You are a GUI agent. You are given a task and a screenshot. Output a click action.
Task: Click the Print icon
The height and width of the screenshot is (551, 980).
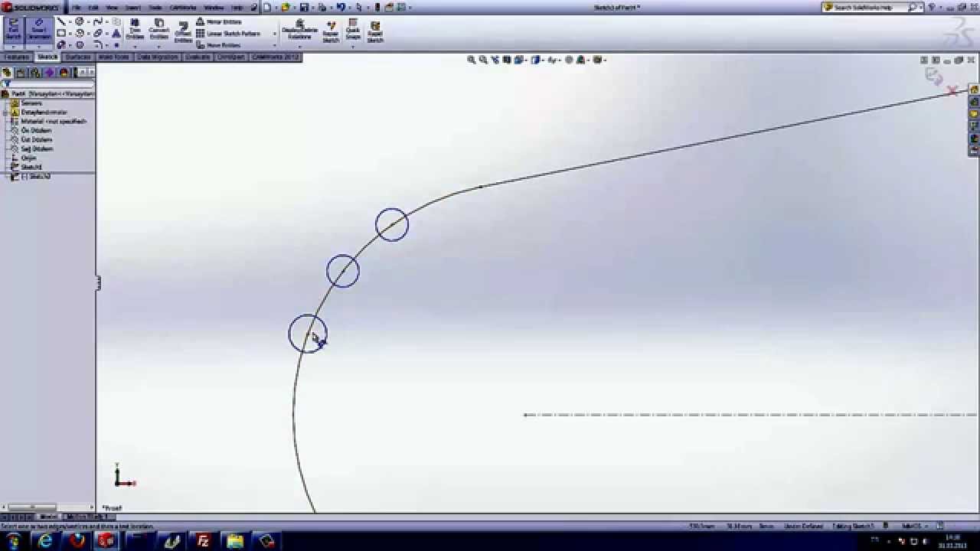[x=322, y=8]
